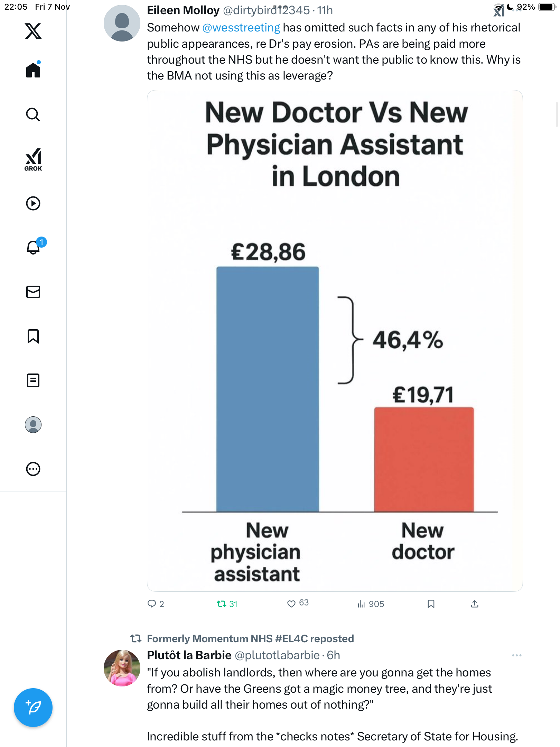Like Eileen Molloy's post

(x=291, y=604)
